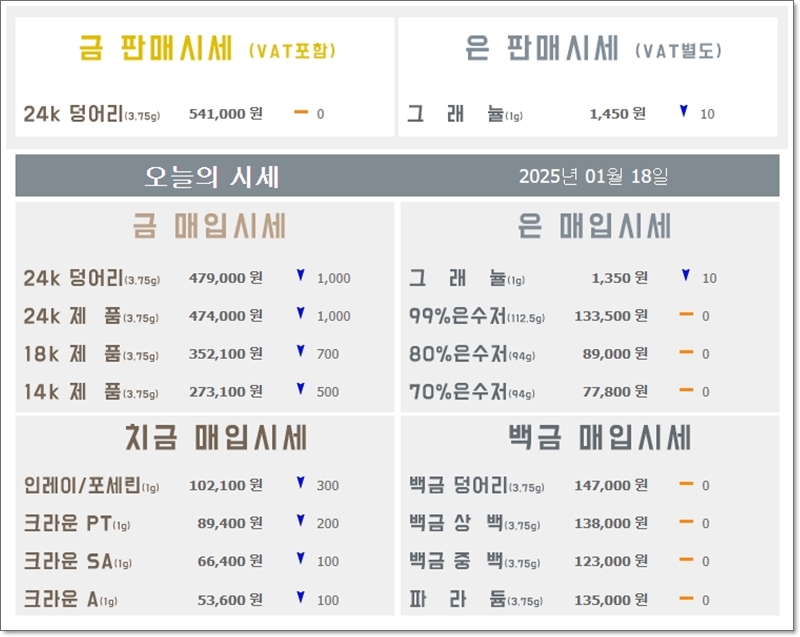800x637 pixels.
Task: Click the down arrow in the 크라운 A row
Action: pos(301,597)
